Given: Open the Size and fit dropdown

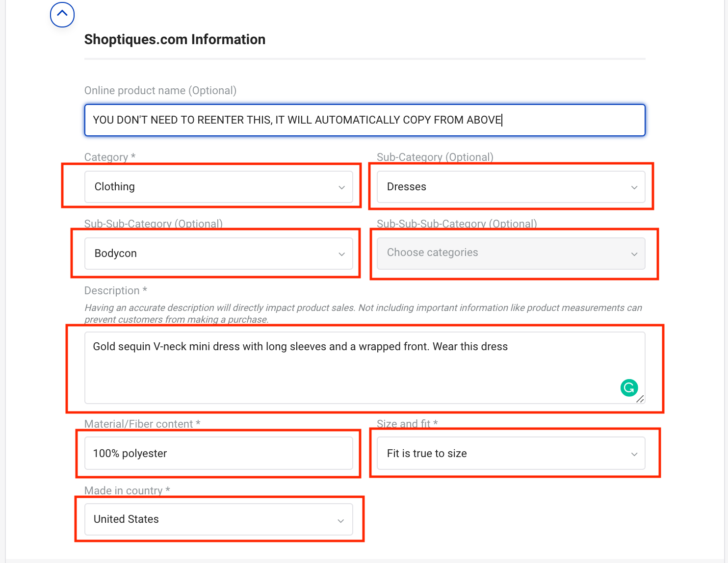Looking at the screenshot, I should click(511, 453).
